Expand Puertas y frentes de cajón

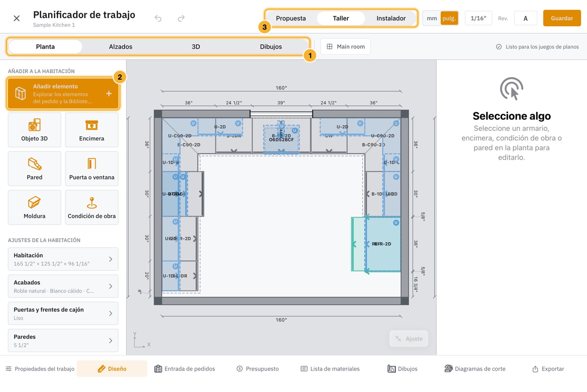(x=63, y=313)
